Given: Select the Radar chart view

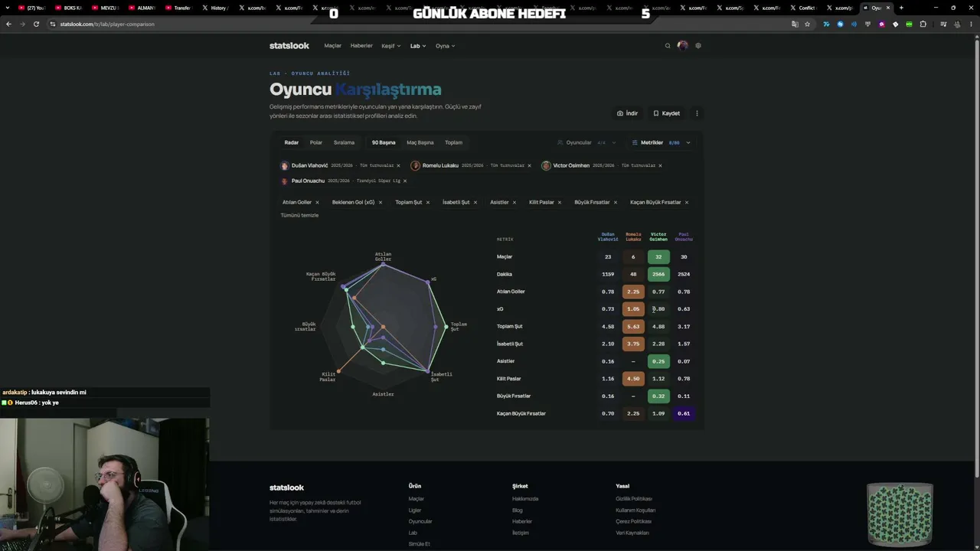Looking at the screenshot, I should [292, 142].
